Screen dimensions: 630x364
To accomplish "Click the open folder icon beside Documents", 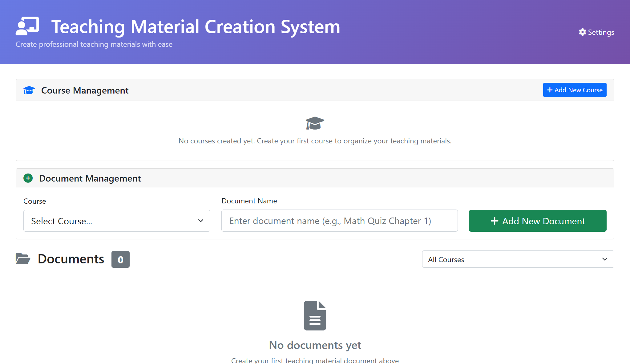I will (x=23, y=259).
